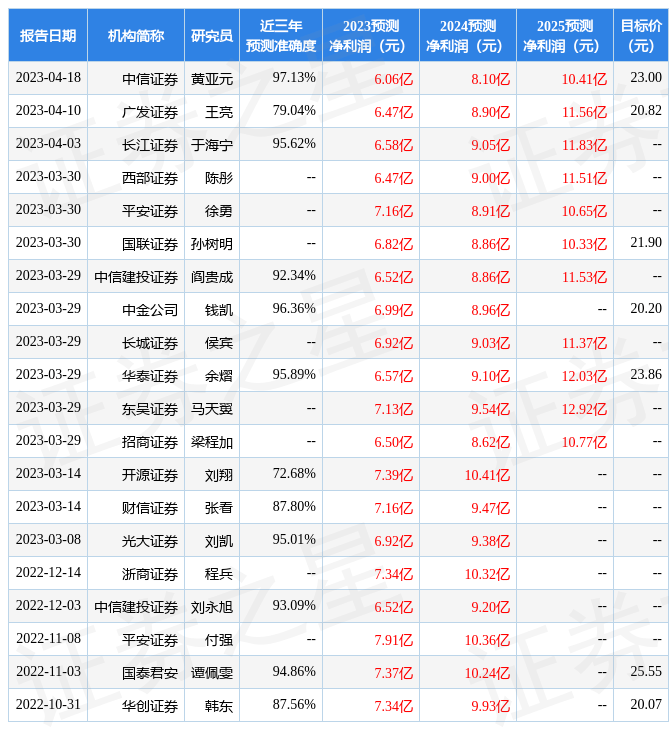Click 2023 forecast 7.91亿

pyautogui.click(x=393, y=641)
